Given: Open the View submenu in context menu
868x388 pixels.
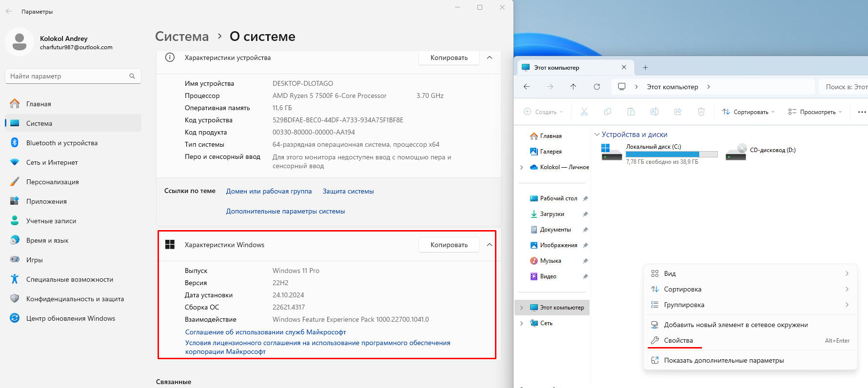Looking at the screenshot, I should [x=670, y=274].
